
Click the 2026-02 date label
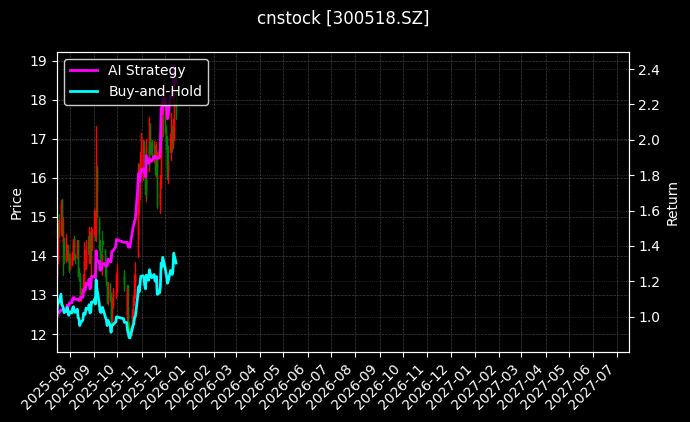coord(189,387)
